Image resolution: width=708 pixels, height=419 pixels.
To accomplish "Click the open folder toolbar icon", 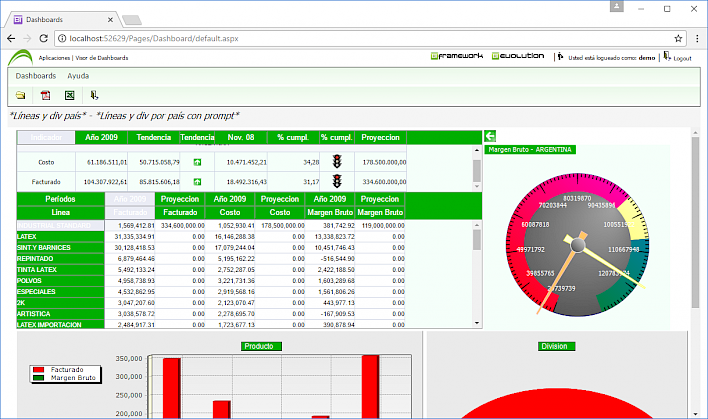I will (x=20, y=95).
